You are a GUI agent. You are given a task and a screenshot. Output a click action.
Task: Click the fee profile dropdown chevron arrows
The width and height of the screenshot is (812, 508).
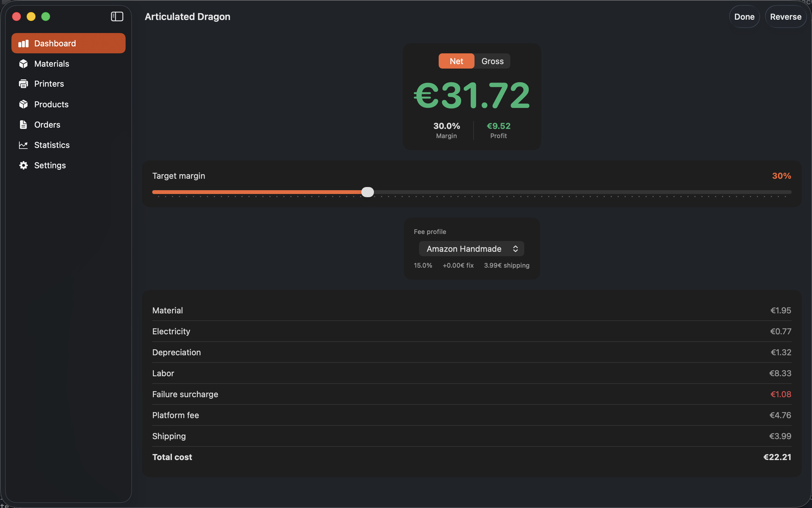click(515, 249)
